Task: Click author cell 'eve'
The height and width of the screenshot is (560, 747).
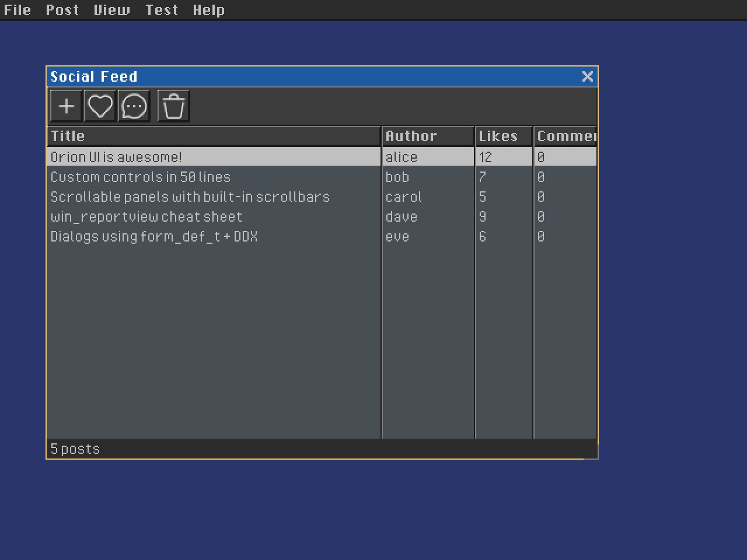Action: point(397,236)
